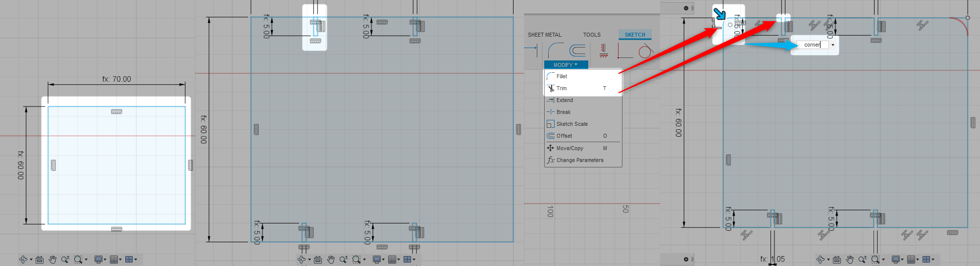This screenshot has height=266, width=980.
Task: Select Extend in the MODIFY menu
Action: pos(583,100)
